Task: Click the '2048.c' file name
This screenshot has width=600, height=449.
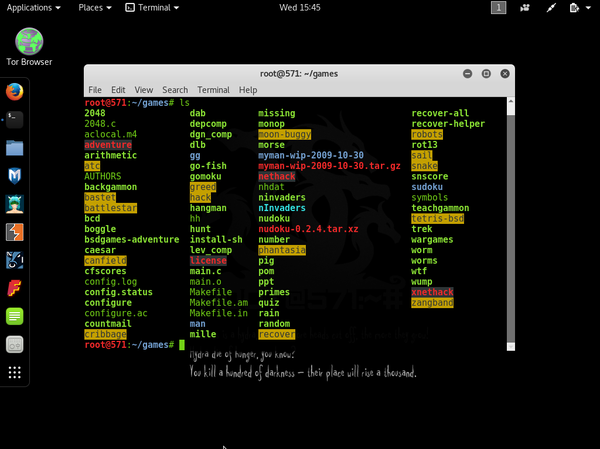Action: coord(100,124)
